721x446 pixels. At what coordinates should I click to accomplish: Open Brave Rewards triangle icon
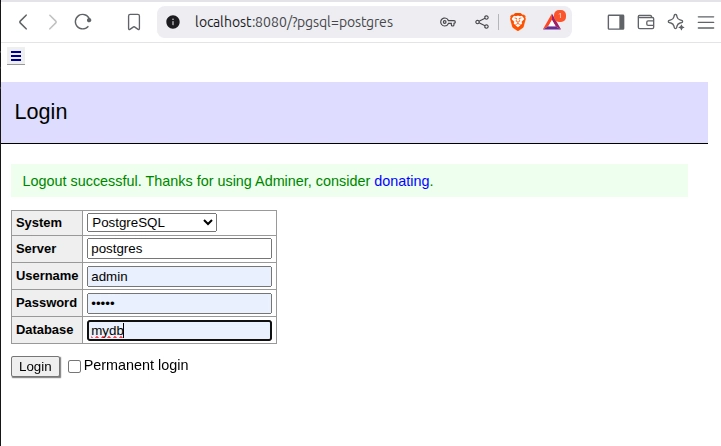point(552,21)
